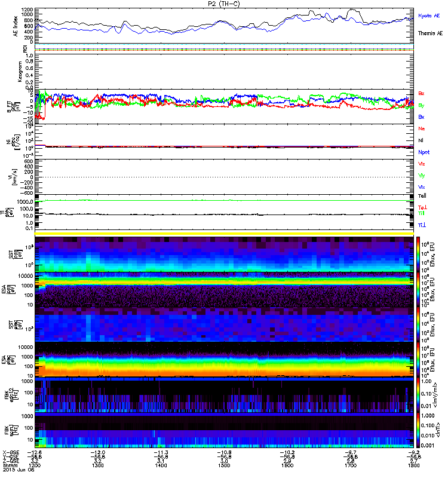Viewport: 448px width, 478px height.
Task: Click the X-GSE value -10.2
Action: click(x=287, y=452)
